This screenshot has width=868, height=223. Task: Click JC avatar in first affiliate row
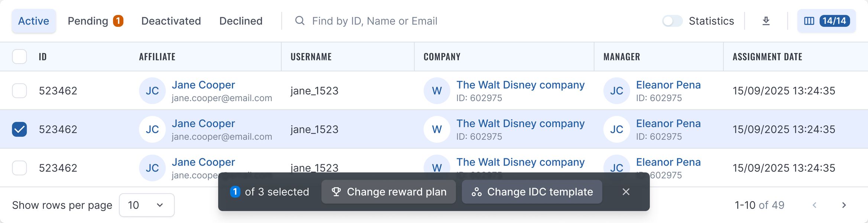point(152,91)
